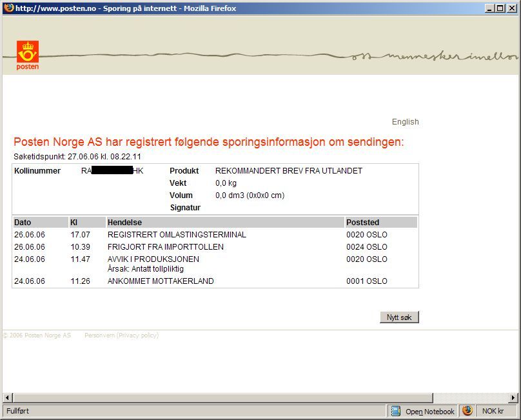Close the Firefox window
The height and width of the screenshot is (420, 521).
512,8
